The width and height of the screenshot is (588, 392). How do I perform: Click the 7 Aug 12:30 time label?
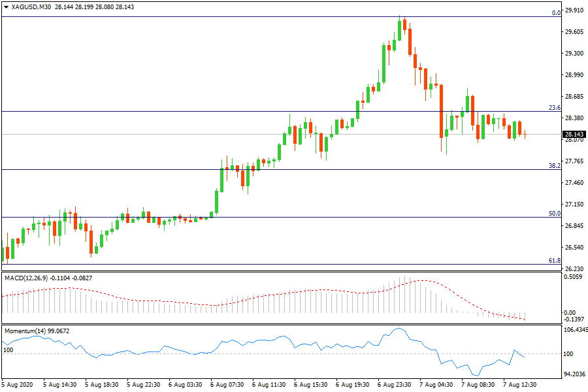coord(519,385)
